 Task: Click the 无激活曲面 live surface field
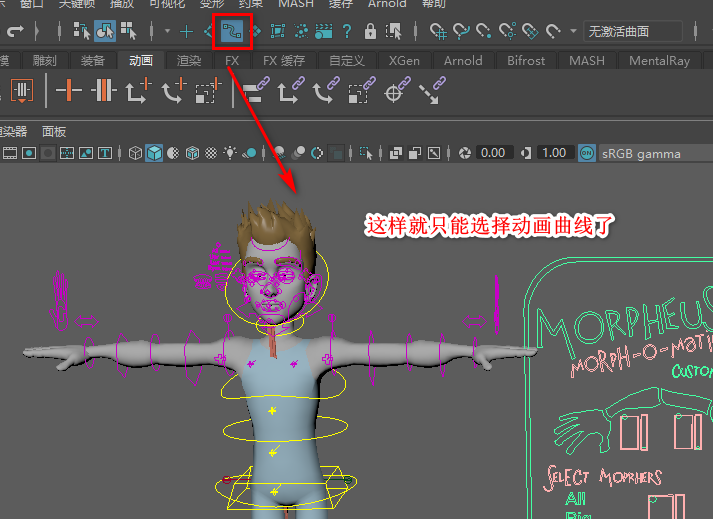coord(633,31)
